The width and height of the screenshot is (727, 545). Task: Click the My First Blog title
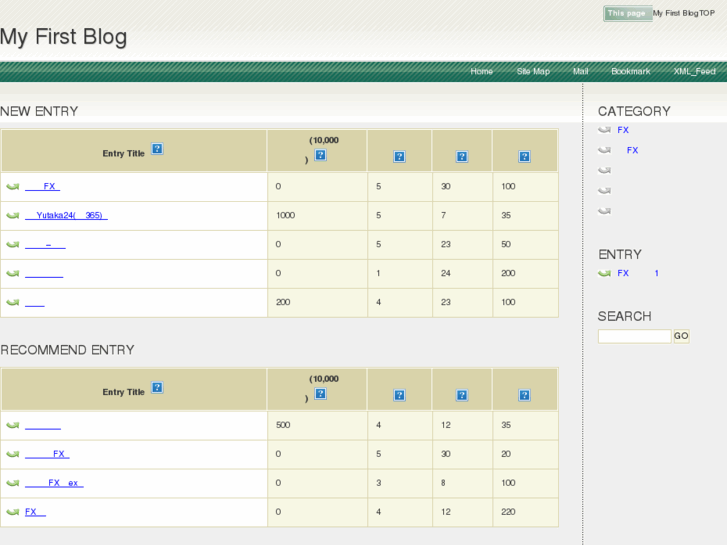64,37
